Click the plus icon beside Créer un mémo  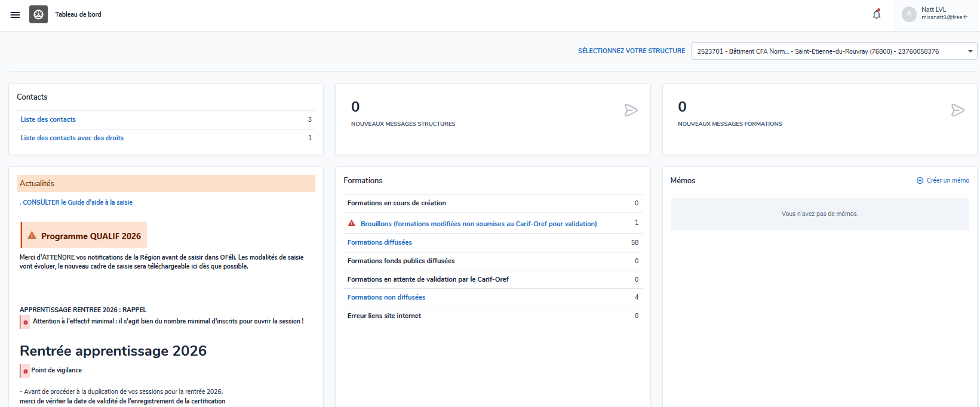(920, 181)
